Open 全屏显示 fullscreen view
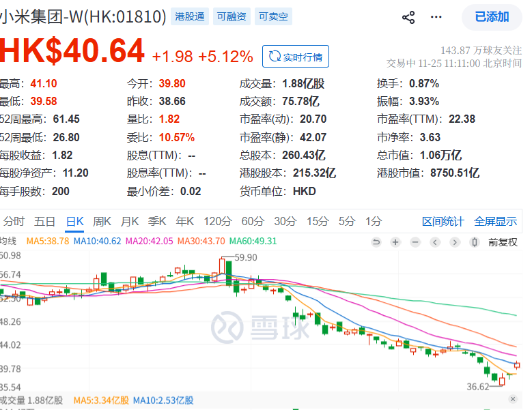The height and width of the screenshot is (410, 532). coord(495,221)
